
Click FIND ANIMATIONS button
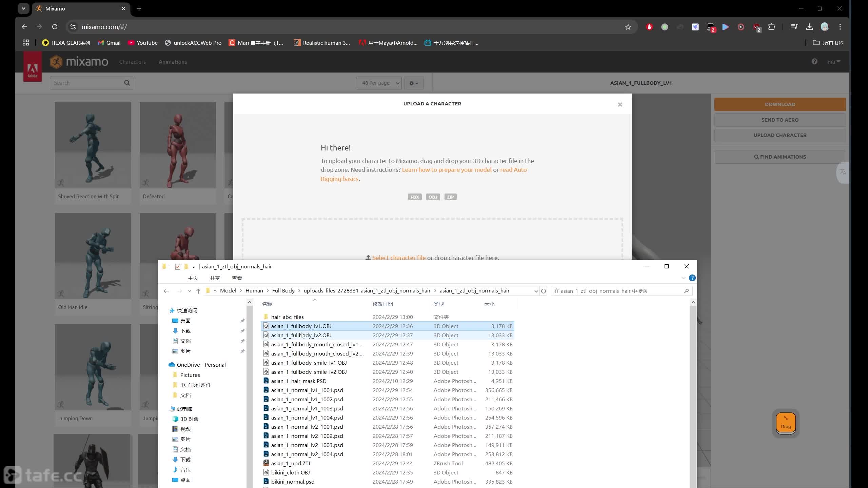coord(780,157)
